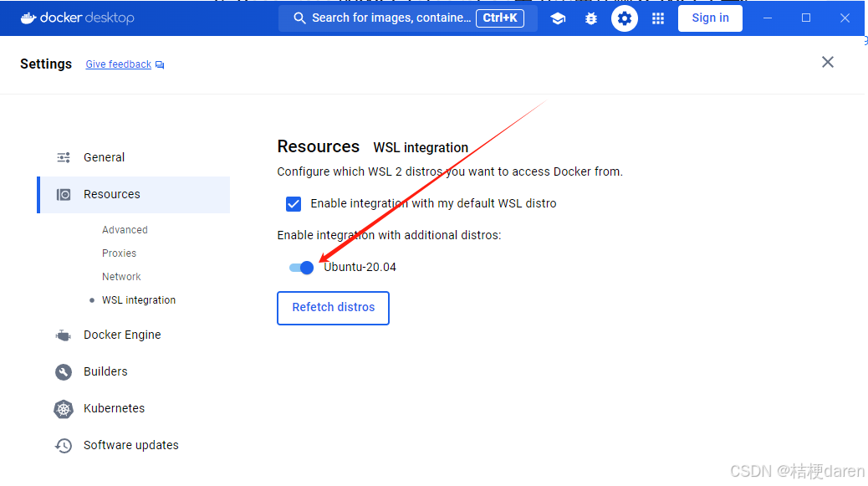The width and height of the screenshot is (868, 486).
Task: Click the feedback speech bubble icon
Action: pos(160,64)
